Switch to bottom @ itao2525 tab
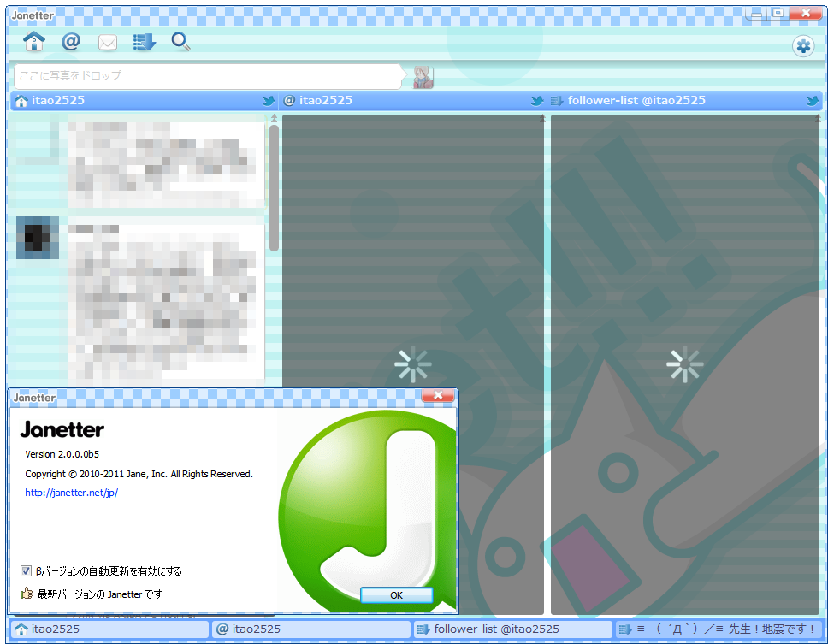Image resolution: width=828 pixels, height=644 pixels. pos(311,629)
